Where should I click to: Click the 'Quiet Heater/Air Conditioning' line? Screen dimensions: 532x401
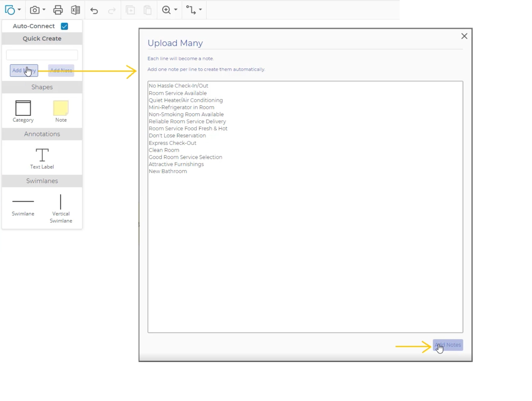(x=186, y=100)
